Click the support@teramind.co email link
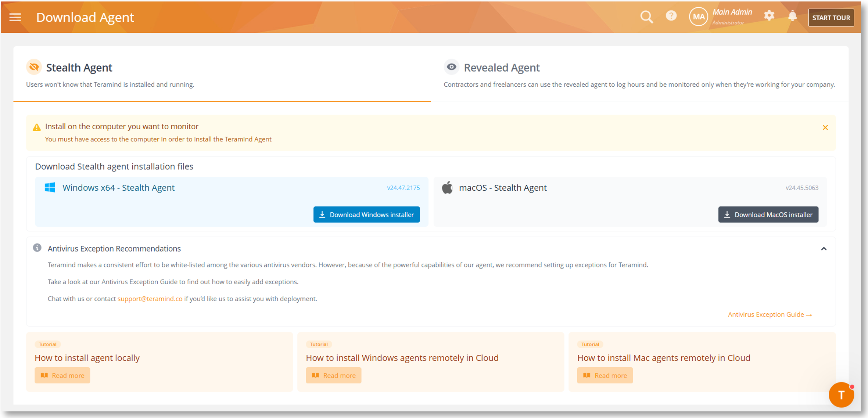868x418 pixels. click(x=150, y=299)
